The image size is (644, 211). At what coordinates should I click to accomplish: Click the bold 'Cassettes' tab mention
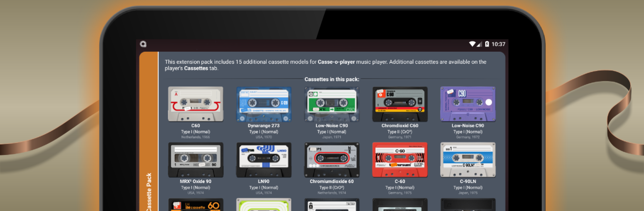coord(196,68)
